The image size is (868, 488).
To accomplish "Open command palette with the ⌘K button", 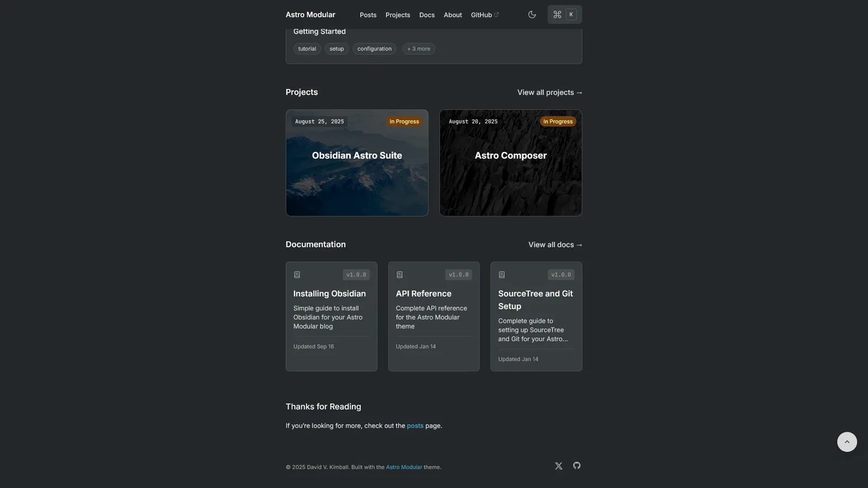I will 564,15.
